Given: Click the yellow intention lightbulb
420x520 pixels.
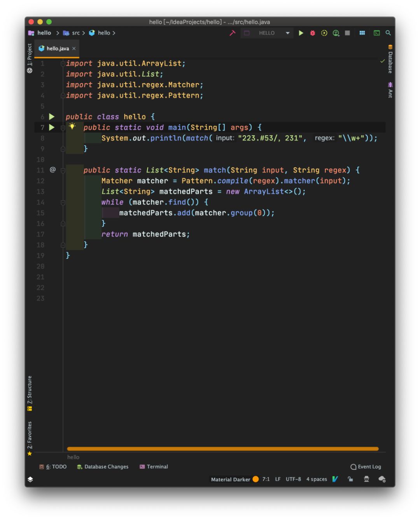Looking at the screenshot, I should (72, 126).
